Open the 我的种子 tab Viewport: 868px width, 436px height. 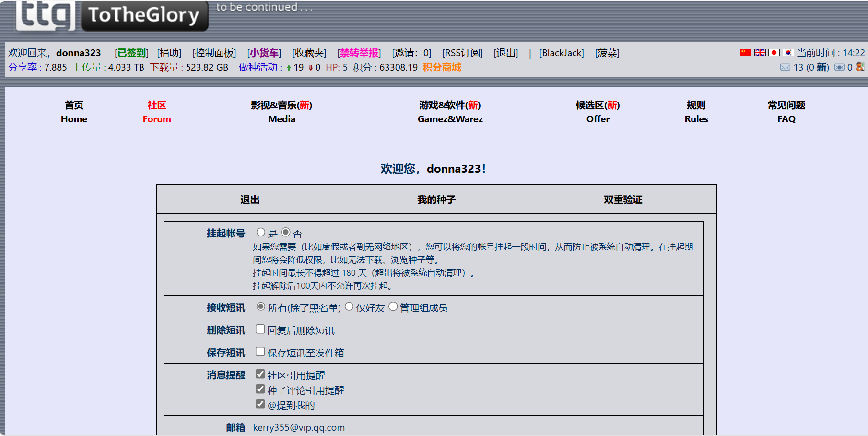[x=436, y=200]
